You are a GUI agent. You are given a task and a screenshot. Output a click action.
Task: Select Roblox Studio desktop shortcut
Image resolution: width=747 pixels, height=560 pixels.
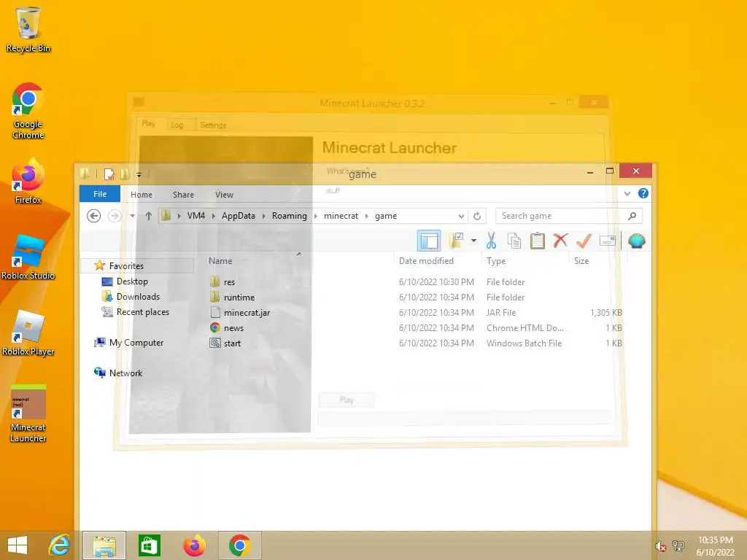28,257
